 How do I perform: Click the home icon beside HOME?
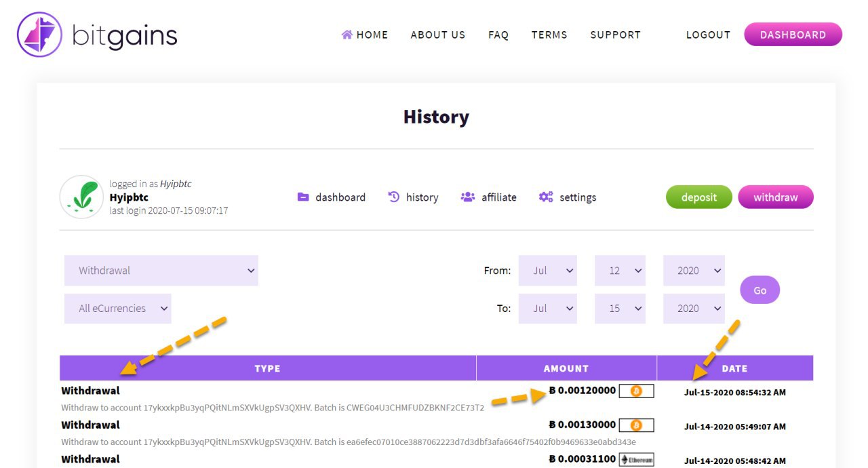point(347,35)
